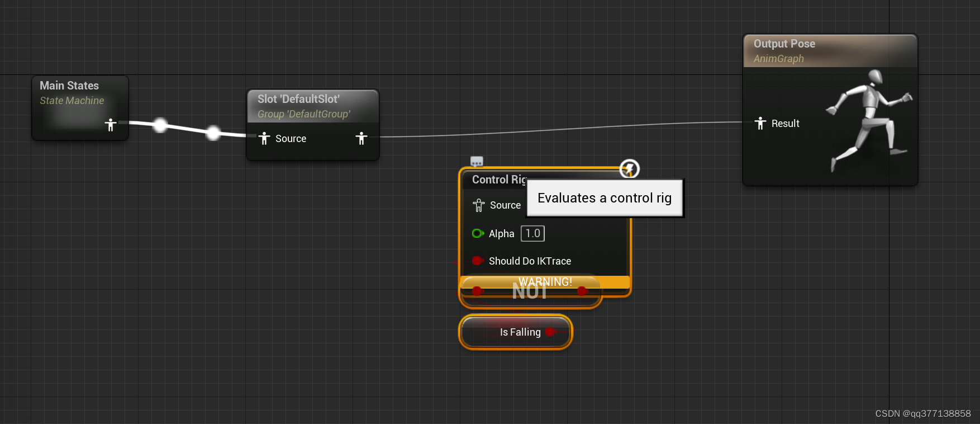Click the first reroute knot on the wire
The width and height of the screenshot is (980, 424).
click(x=160, y=125)
